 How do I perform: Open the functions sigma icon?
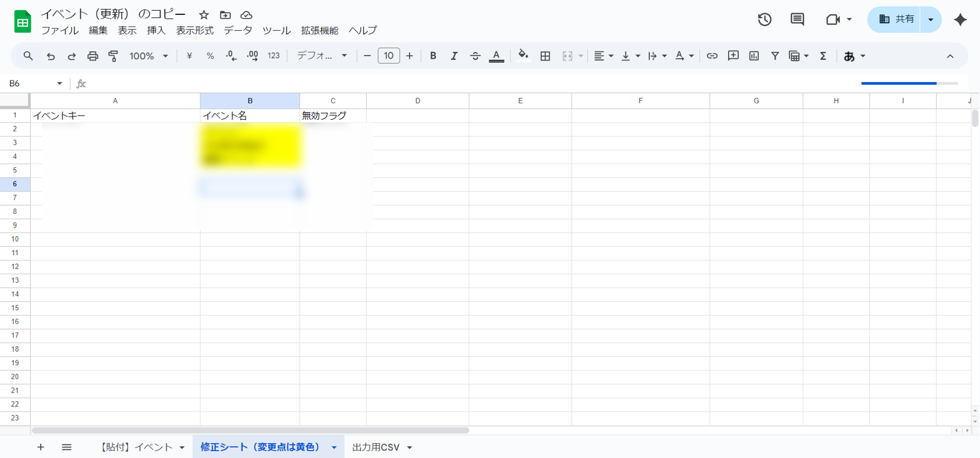823,56
